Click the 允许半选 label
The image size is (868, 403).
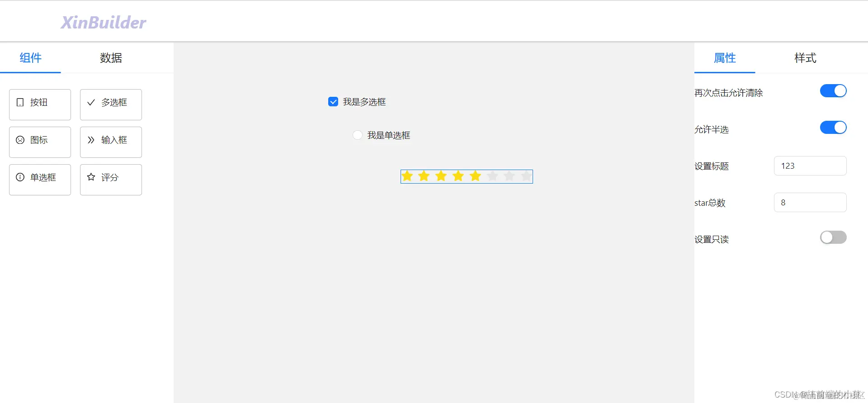point(712,129)
